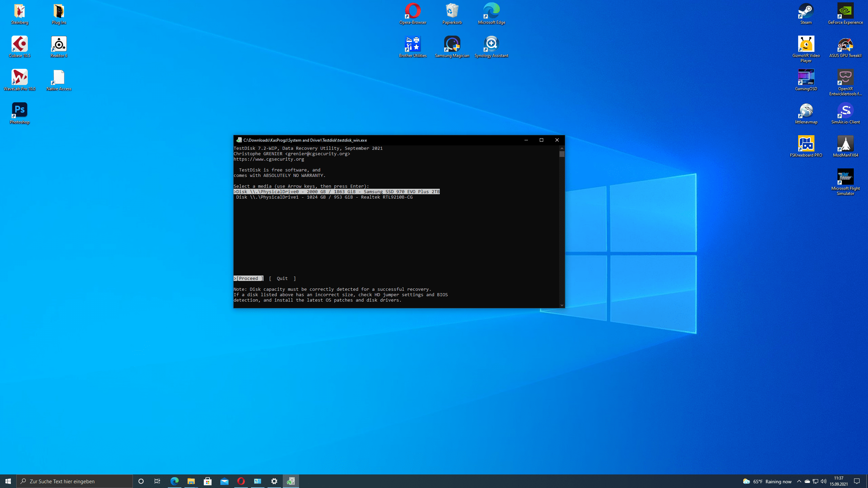The image size is (868, 488).
Task: Maximize the testdisk_win.exe console window
Action: pyautogui.click(x=541, y=140)
